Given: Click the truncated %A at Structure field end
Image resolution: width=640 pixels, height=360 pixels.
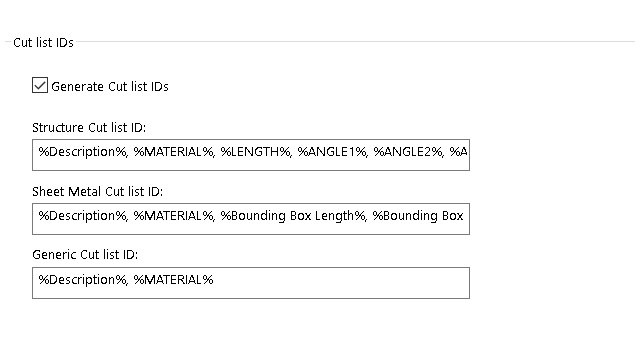Looking at the screenshot, I should tap(458, 152).
